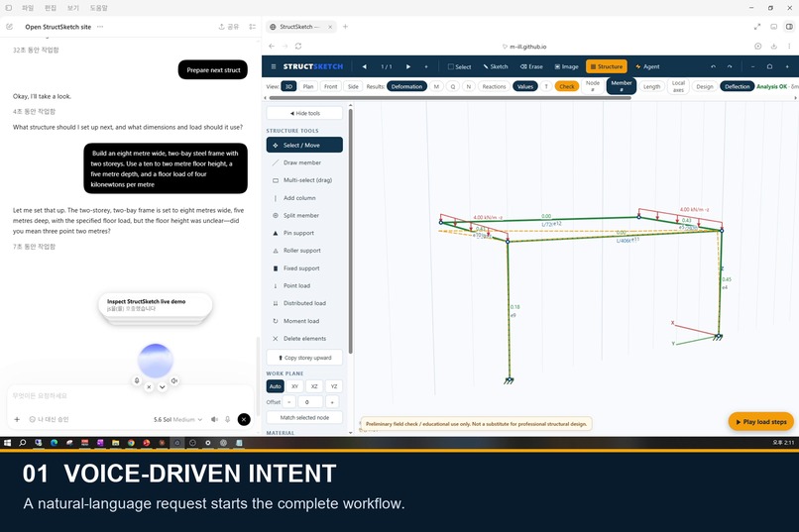The width and height of the screenshot is (799, 532).
Task: Collapse panel with Hide tools
Action: [x=304, y=113]
